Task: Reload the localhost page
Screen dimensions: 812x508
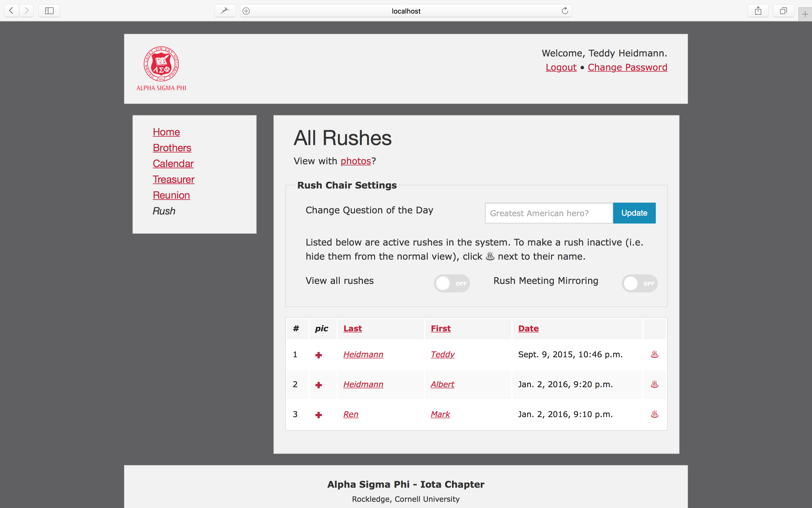Action: click(565, 11)
